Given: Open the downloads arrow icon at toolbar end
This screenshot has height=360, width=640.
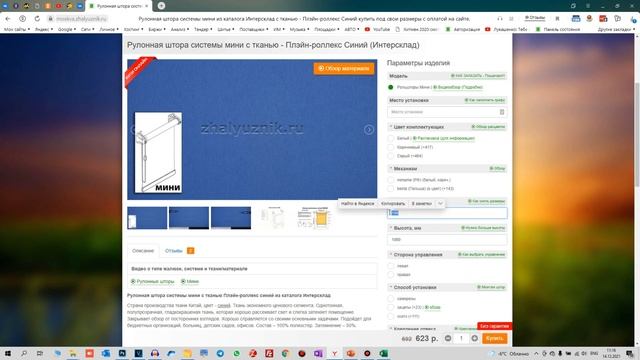Looking at the screenshot, I should 633,19.
